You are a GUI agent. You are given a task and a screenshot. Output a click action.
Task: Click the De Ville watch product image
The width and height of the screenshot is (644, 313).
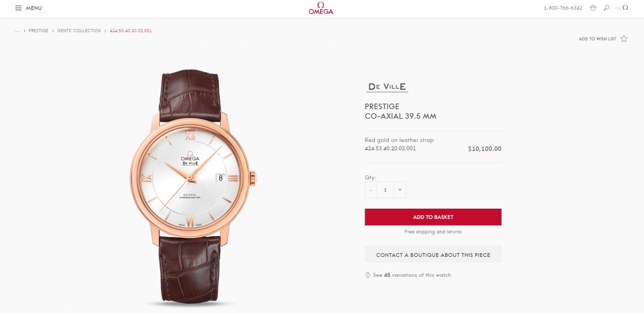pyautogui.click(x=193, y=185)
